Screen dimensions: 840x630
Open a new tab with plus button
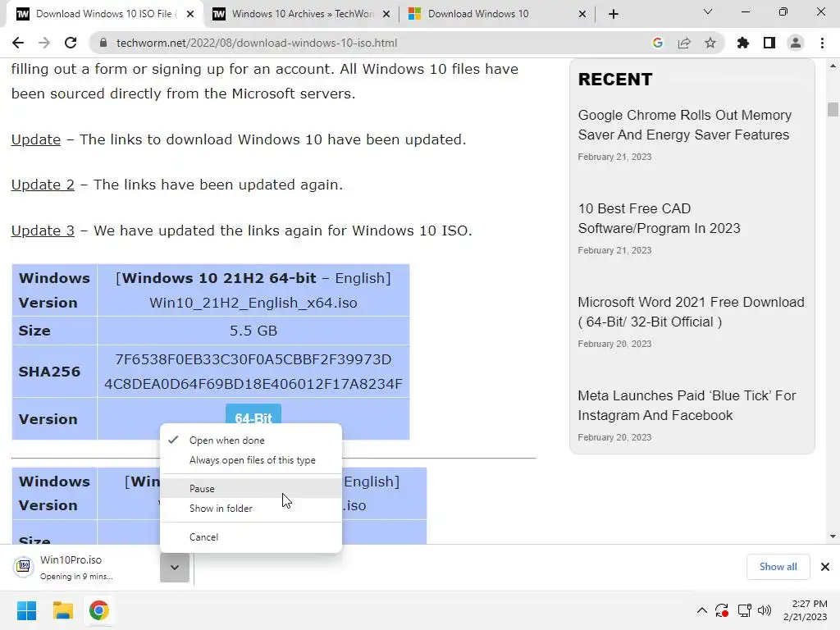click(614, 14)
